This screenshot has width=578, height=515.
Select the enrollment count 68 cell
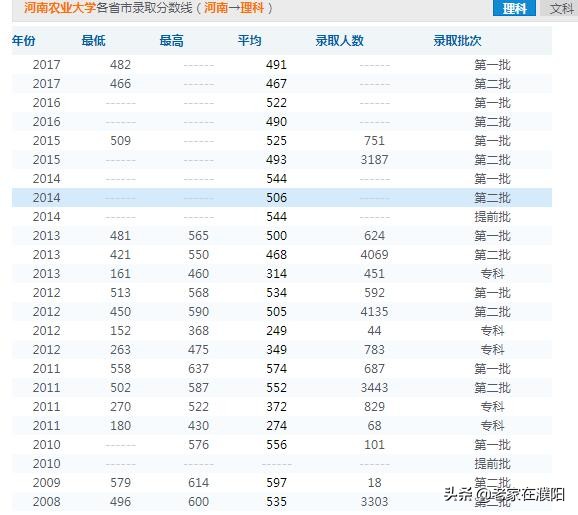375,425
